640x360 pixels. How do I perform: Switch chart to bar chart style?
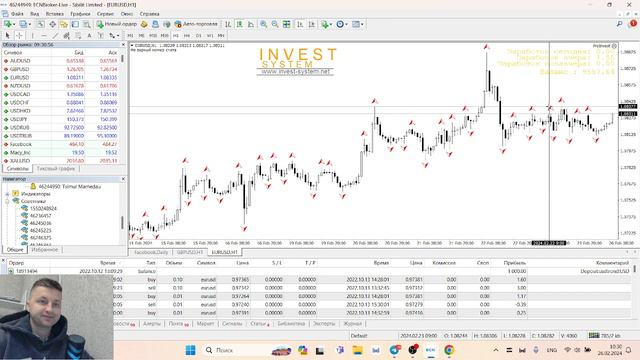point(228,24)
